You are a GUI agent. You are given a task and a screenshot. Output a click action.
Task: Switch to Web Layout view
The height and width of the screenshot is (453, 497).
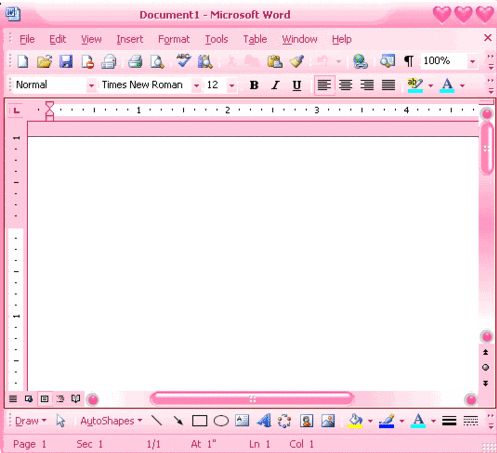pyautogui.click(x=29, y=398)
